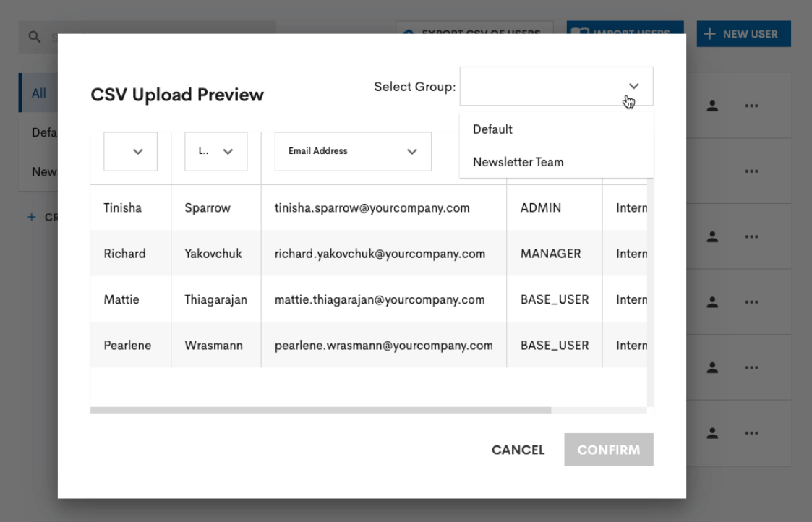Click email richard.yakovchuk@yourcompany.com
The height and width of the screenshot is (522, 812).
coord(380,254)
